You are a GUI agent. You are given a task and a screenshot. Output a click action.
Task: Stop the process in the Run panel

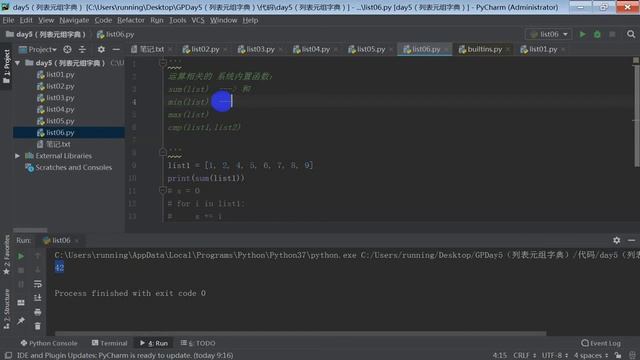pos(21,270)
